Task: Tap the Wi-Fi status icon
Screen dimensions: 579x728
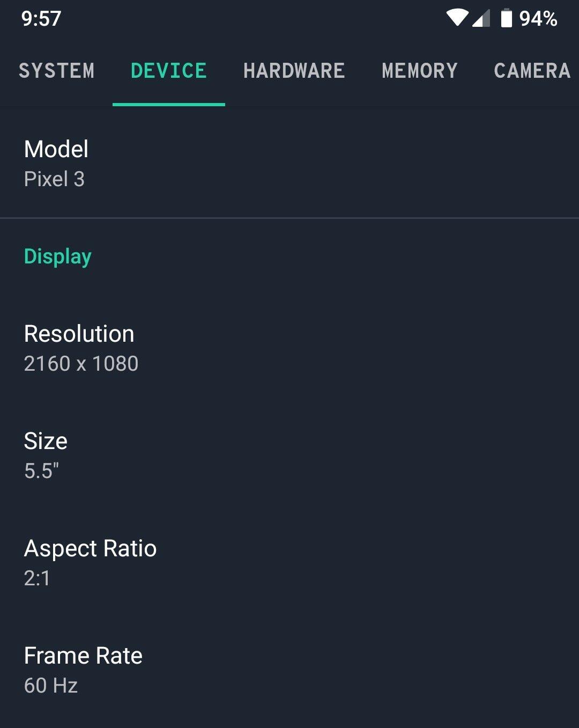Action: click(x=457, y=18)
